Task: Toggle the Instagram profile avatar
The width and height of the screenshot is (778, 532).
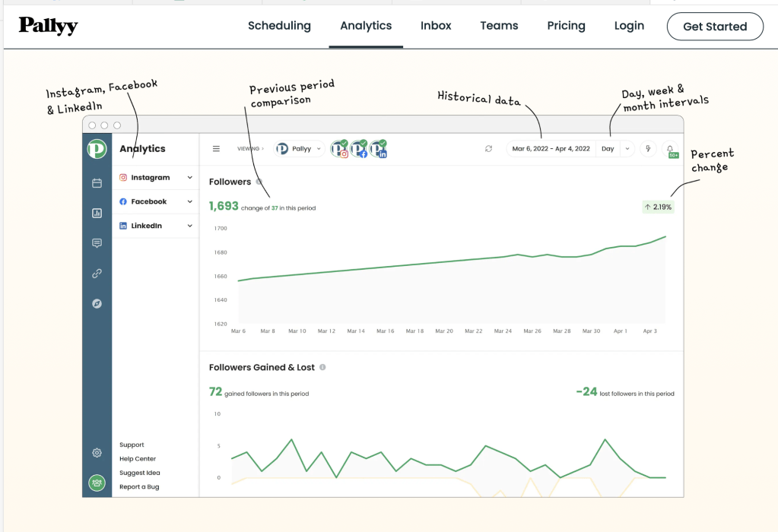Action: pos(339,149)
